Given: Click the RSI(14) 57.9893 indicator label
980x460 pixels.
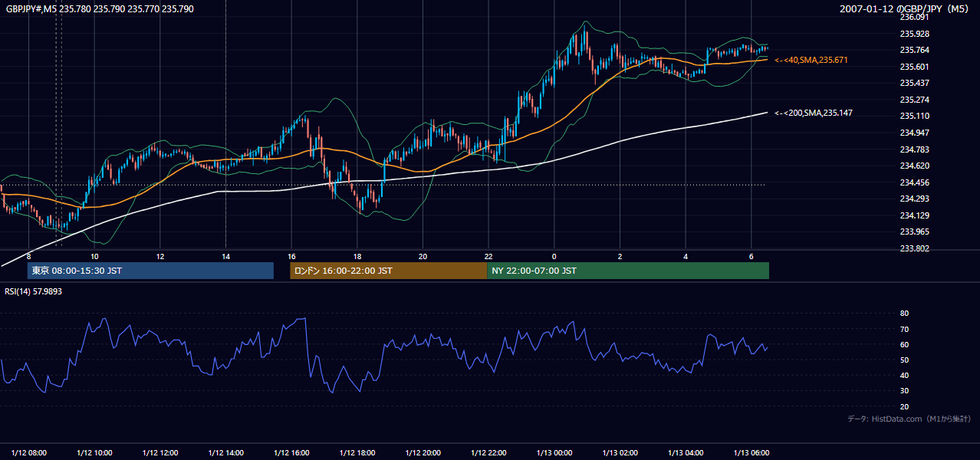Looking at the screenshot, I should coord(34,291).
